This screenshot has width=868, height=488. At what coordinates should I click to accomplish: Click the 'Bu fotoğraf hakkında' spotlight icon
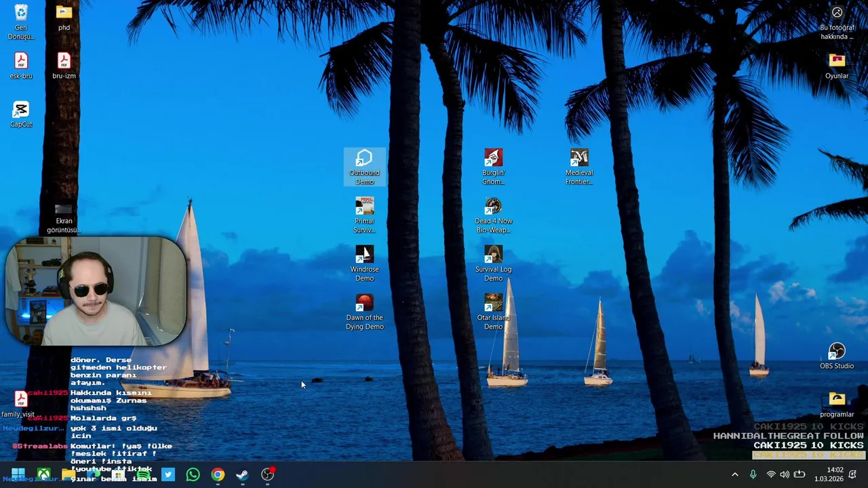(837, 22)
